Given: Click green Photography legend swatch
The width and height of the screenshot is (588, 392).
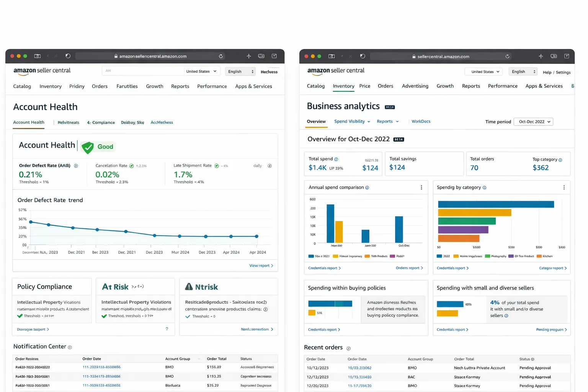Looking at the screenshot, I should tap(487, 256).
